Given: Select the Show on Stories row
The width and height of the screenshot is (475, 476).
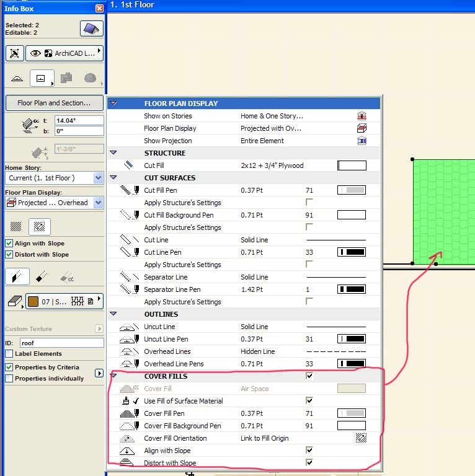Looking at the screenshot, I should pyautogui.click(x=244, y=116).
